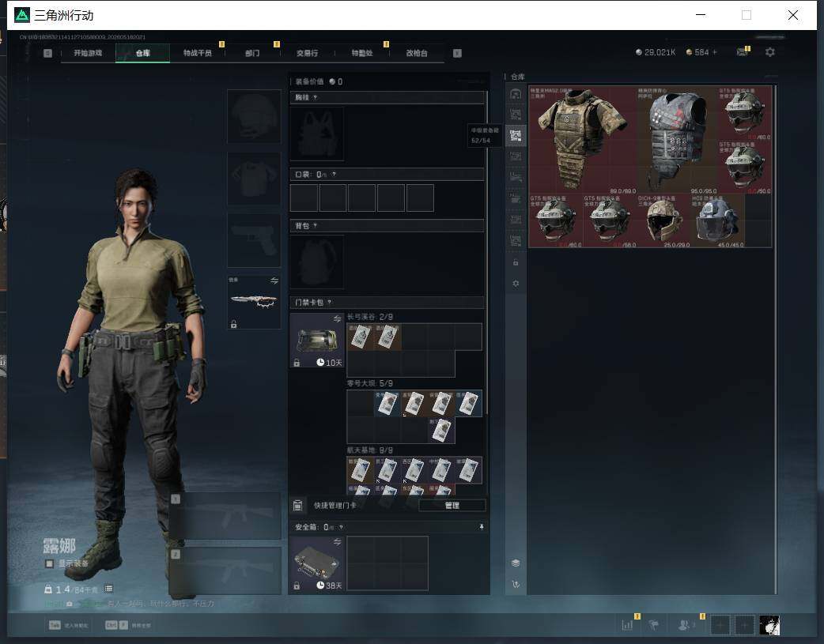The width and height of the screenshot is (824, 644).
Task: Click the first keycard under 长弓溪谷
Action: click(x=361, y=337)
